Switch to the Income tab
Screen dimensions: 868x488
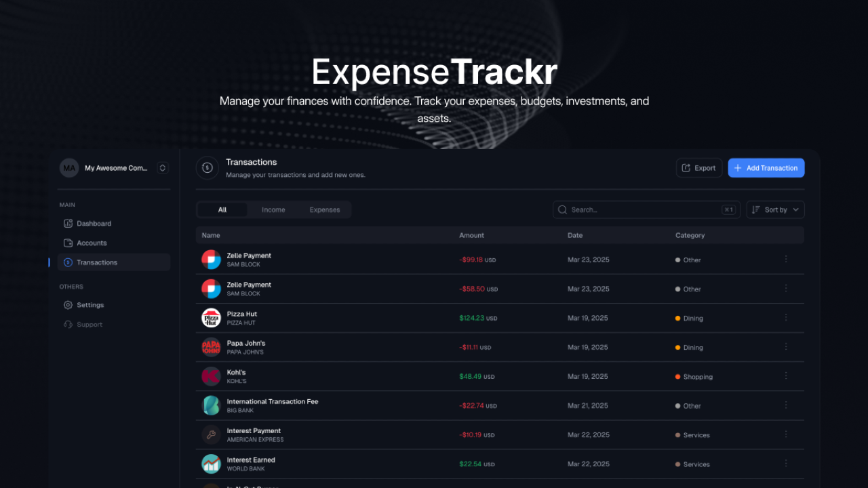click(x=273, y=209)
